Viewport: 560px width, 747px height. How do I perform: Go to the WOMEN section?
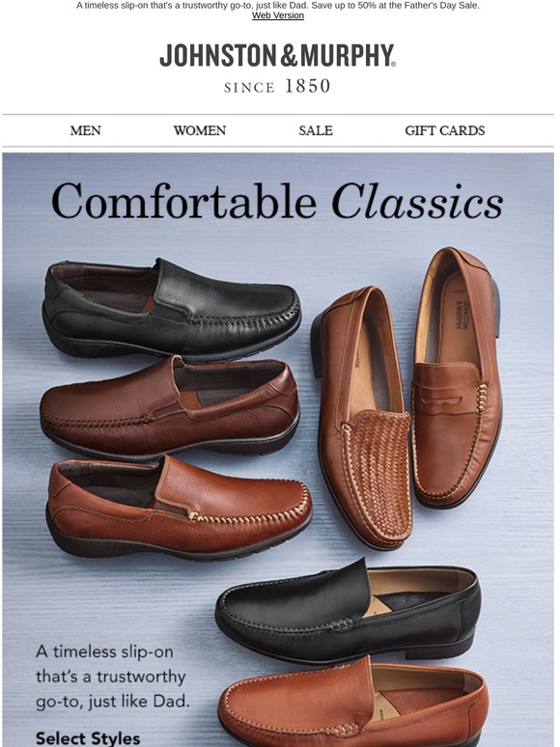[200, 130]
